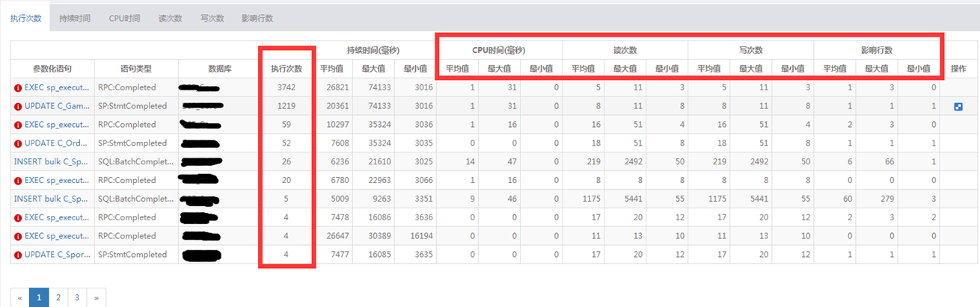
Task: Go to page 3 of results
Action: [76, 297]
